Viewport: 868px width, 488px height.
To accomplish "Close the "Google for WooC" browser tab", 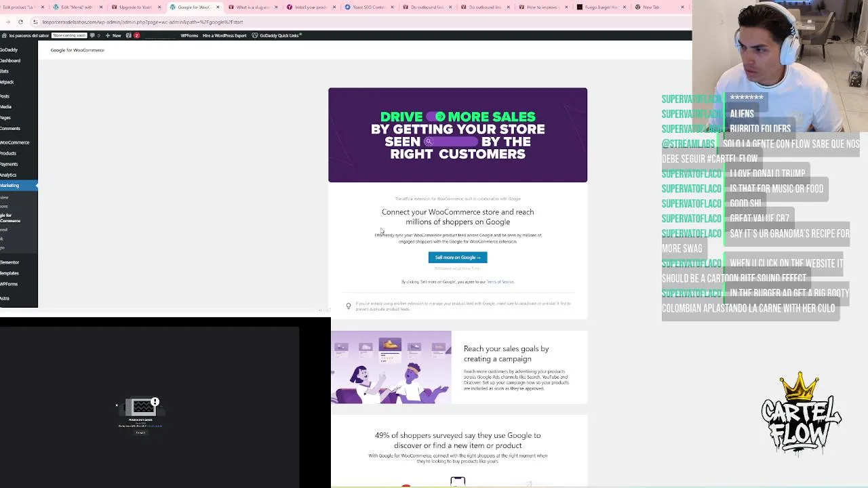I will (218, 7).
